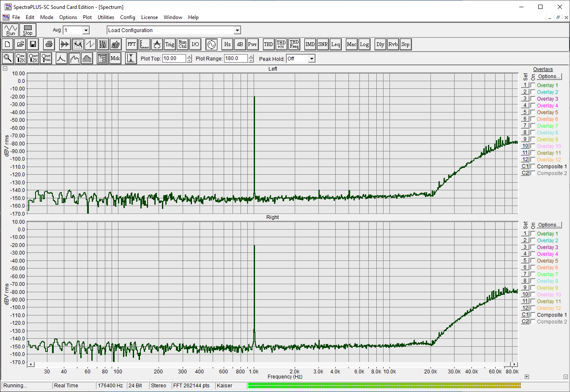Save with the floppy disk icon
This screenshot has height=392, width=570.
coord(33,44)
